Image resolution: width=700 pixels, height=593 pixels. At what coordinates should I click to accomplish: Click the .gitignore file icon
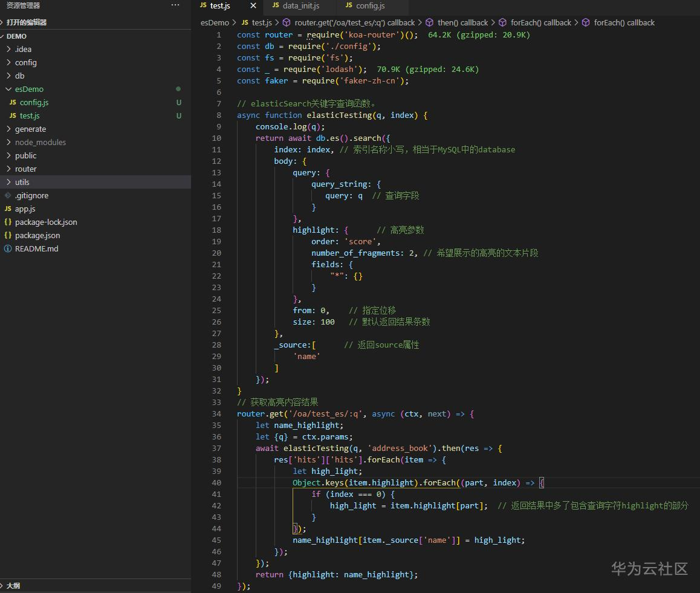[x=8, y=195]
